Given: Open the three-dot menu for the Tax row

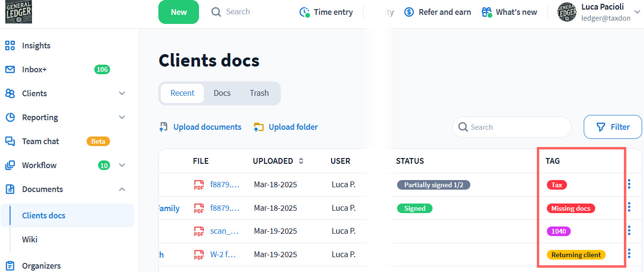Looking at the screenshot, I should point(629,184).
